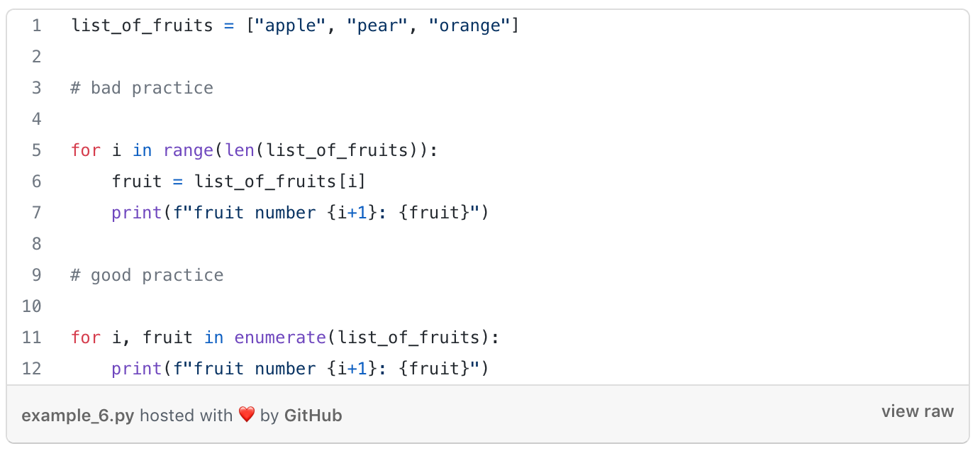Click the enumerate function name
The width and height of the screenshot is (980, 451).
(280, 338)
